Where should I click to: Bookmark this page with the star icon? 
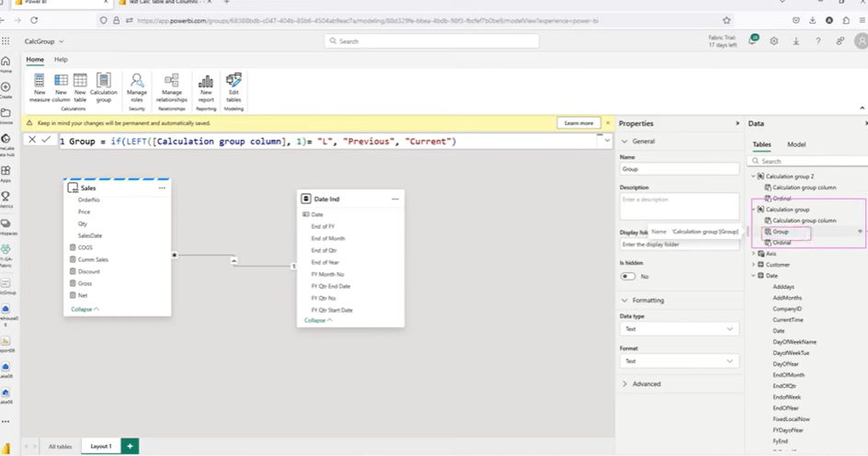click(x=726, y=20)
